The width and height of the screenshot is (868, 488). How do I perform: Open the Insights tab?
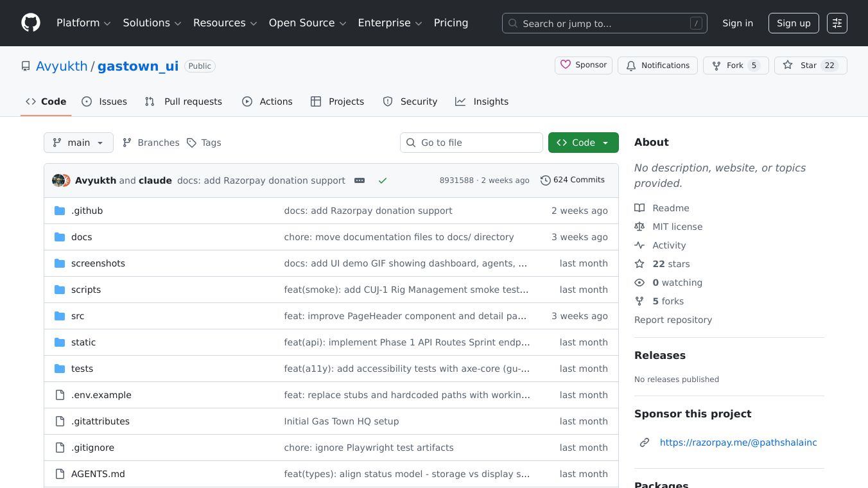click(482, 101)
